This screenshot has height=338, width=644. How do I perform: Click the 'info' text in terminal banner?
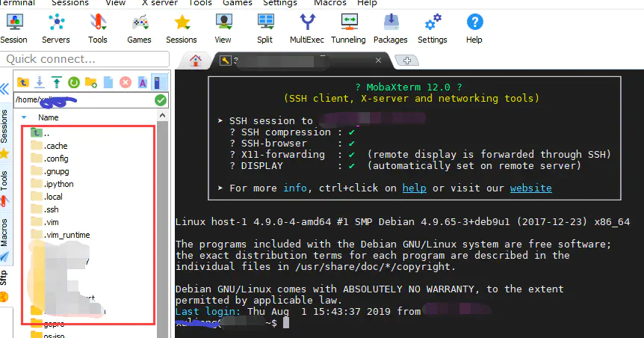295,188
